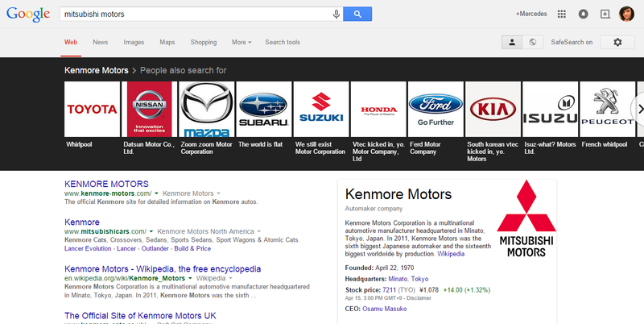
Task: Click the Honda logo thumbnail
Action: [378, 109]
